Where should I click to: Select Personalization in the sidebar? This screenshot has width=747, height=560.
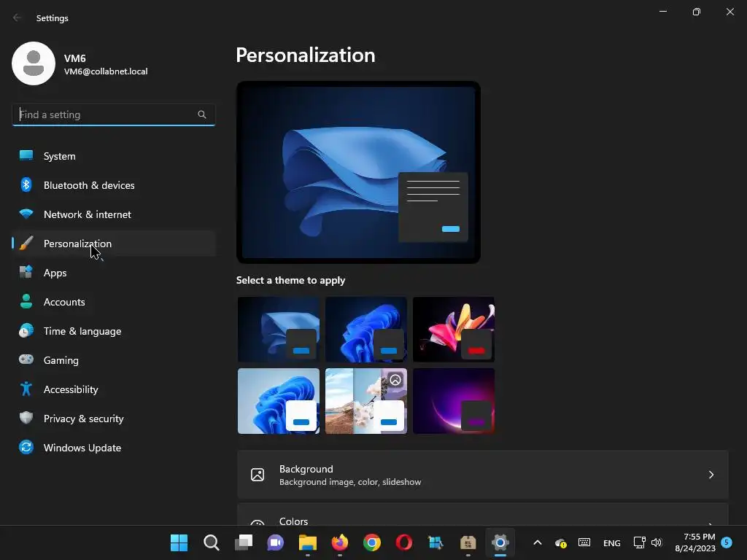coord(113,244)
